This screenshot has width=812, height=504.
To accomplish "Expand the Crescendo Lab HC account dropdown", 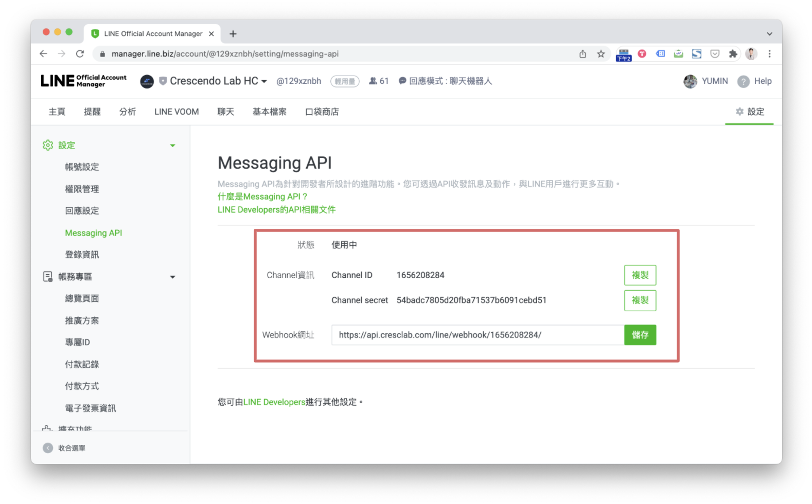I will coord(264,81).
